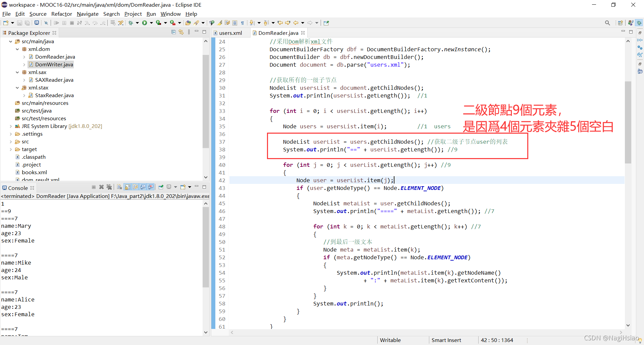Viewport: 644px width, 345px height.
Task: Minimize the Console view
Action: pyautogui.click(x=197, y=186)
